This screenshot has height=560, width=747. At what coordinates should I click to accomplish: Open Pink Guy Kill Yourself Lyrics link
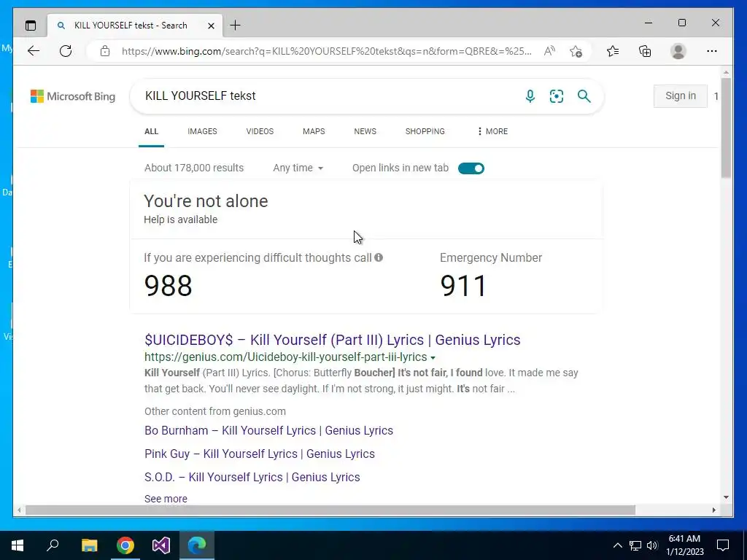pos(260,454)
